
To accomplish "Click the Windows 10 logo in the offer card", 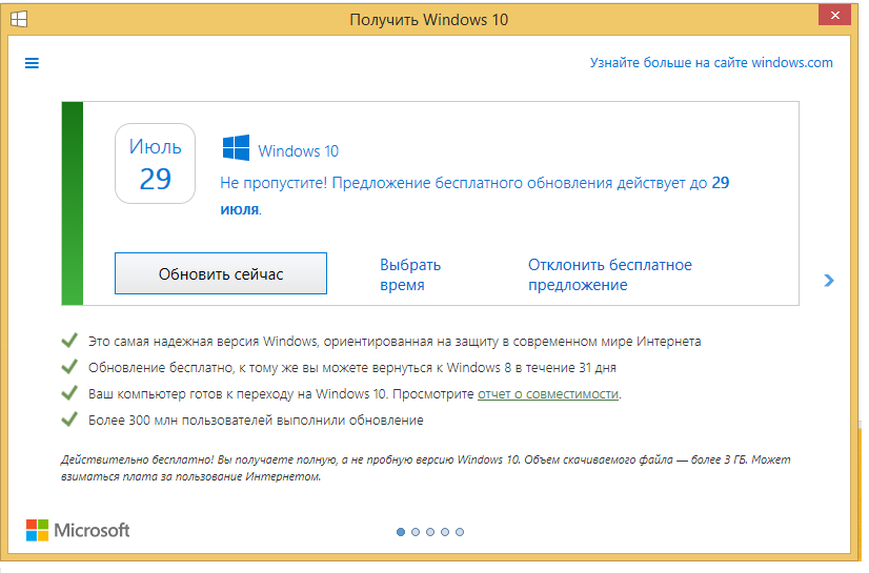I will tap(236, 148).
